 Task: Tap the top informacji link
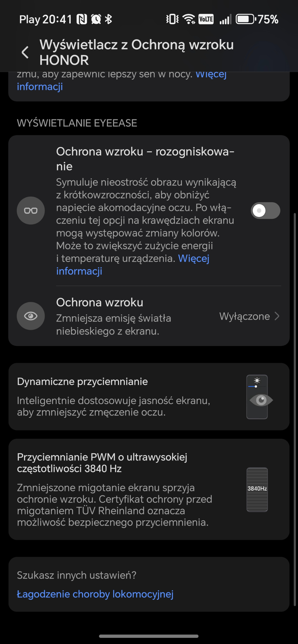tap(40, 87)
